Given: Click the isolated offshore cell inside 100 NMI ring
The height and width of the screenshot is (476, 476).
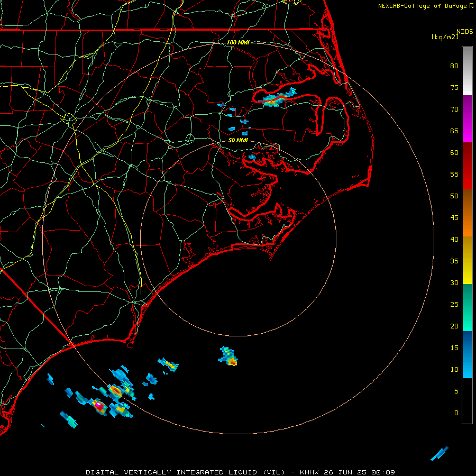Looking at the screenshot, I should 228,356.
